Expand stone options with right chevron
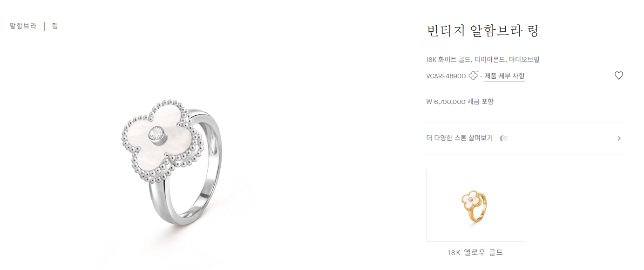Image resolution: width=644 pixels, height=270 pixels. coord(619,138)
